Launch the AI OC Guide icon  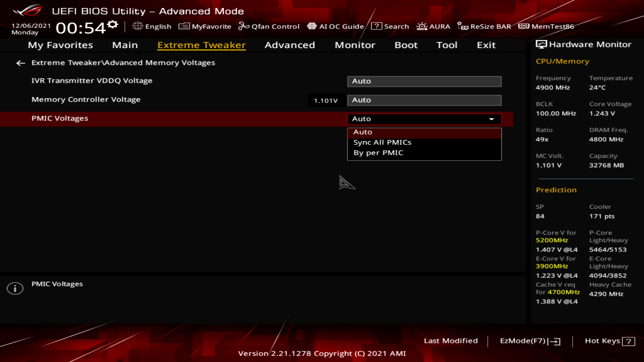click(x=312, y=26)
